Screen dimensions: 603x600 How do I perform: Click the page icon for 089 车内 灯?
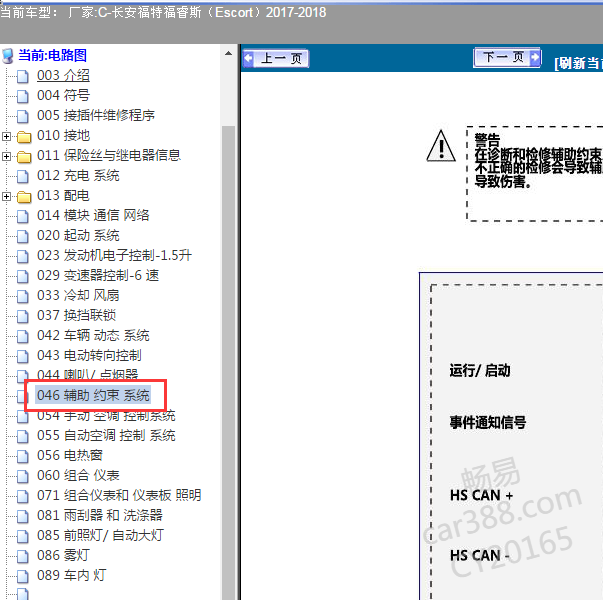point(23,576)
